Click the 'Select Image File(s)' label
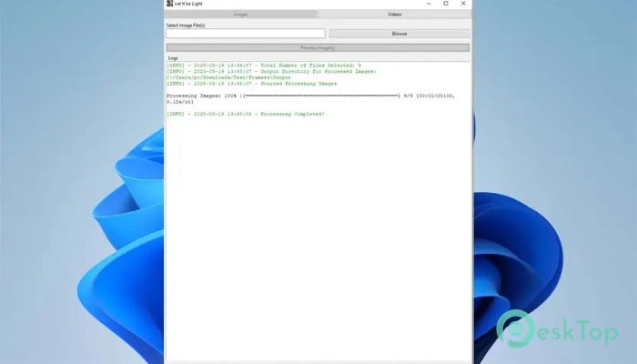637x364 pixels. (x=186, y=25)
